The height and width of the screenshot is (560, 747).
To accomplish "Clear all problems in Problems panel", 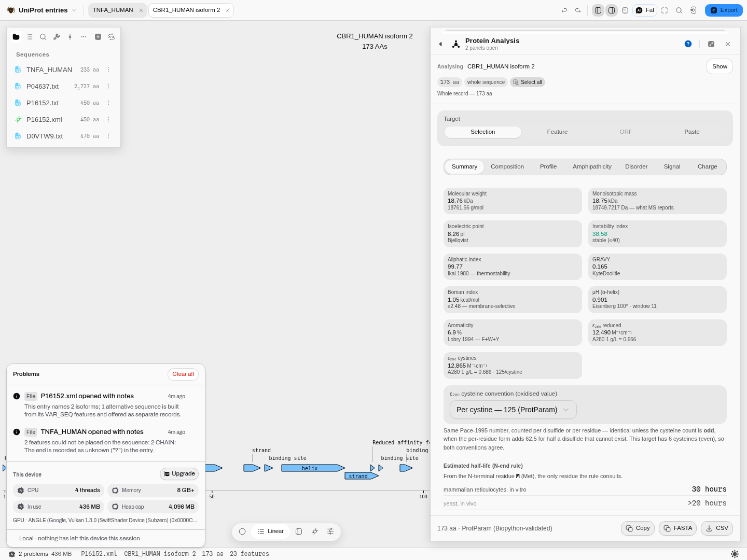I will pos(183,374).
